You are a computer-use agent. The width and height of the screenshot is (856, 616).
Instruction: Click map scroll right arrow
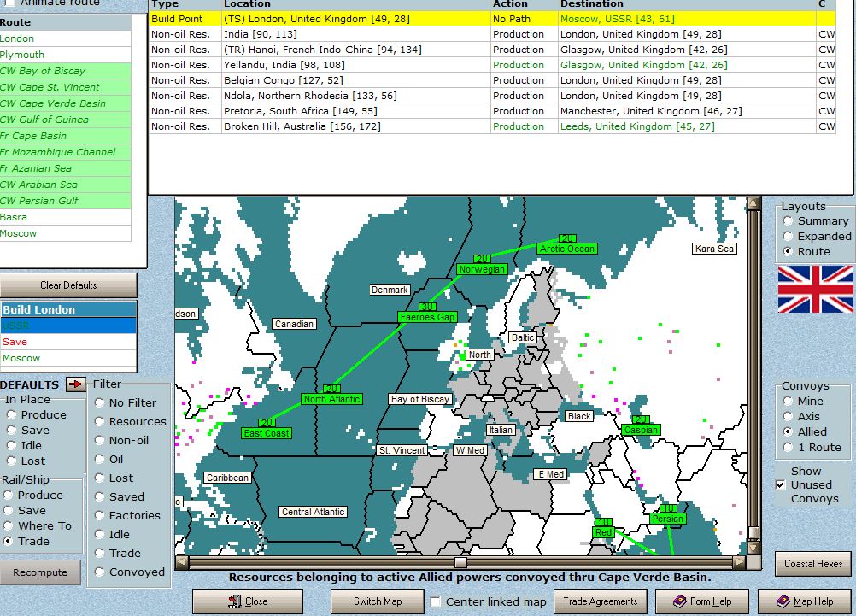[739, 562]
